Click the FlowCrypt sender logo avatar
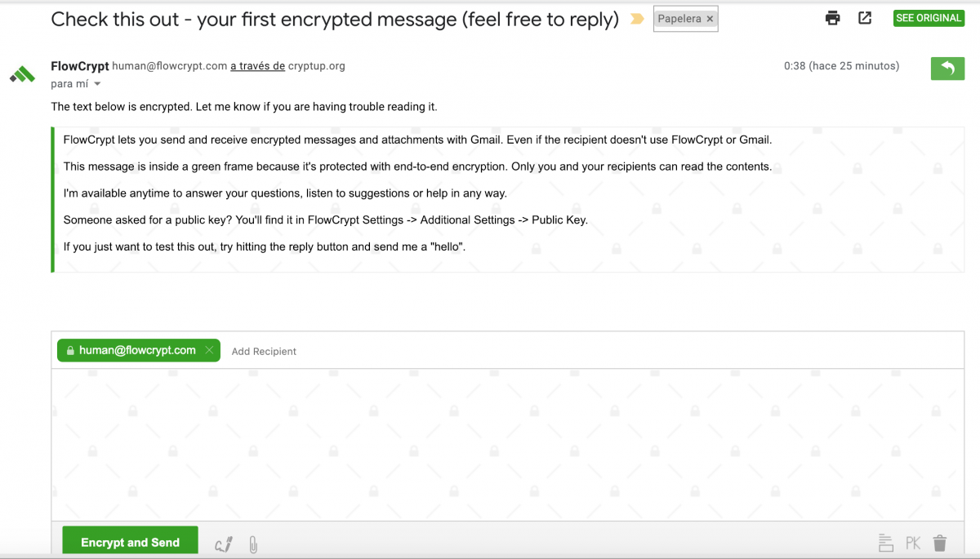This screenshot has height=559, width=980. 22,75
